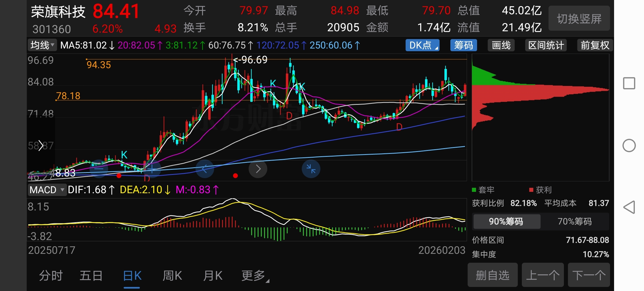Toggle 筹码 chip distribution display

tap(463, 45)
